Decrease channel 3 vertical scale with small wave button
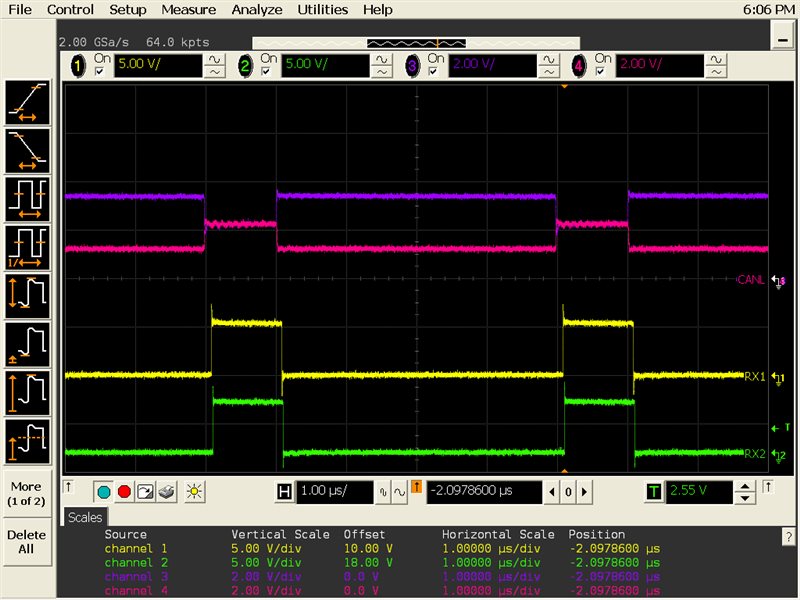 (x=549, y=72)
